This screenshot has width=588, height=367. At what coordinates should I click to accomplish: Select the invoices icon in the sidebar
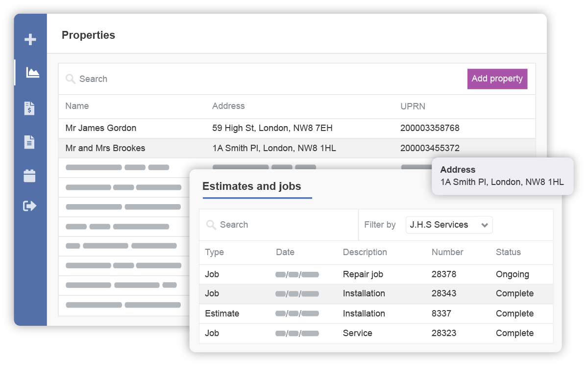[x=30, y=109]
